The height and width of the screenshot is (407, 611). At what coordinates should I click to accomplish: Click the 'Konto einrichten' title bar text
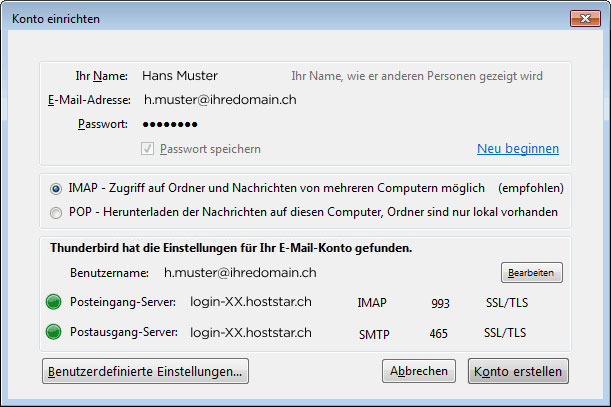(x=56, y=19)
